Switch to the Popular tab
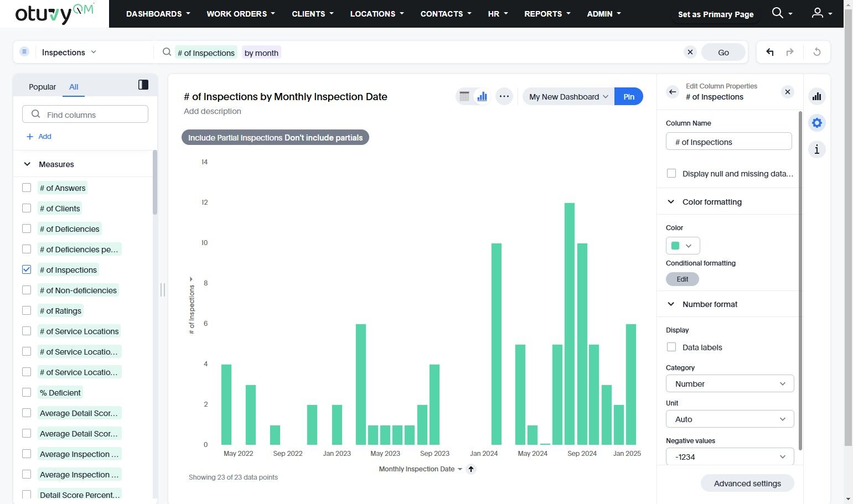This screenshot has height=504, width=853. pyautogui.click(x=42, y=87)
